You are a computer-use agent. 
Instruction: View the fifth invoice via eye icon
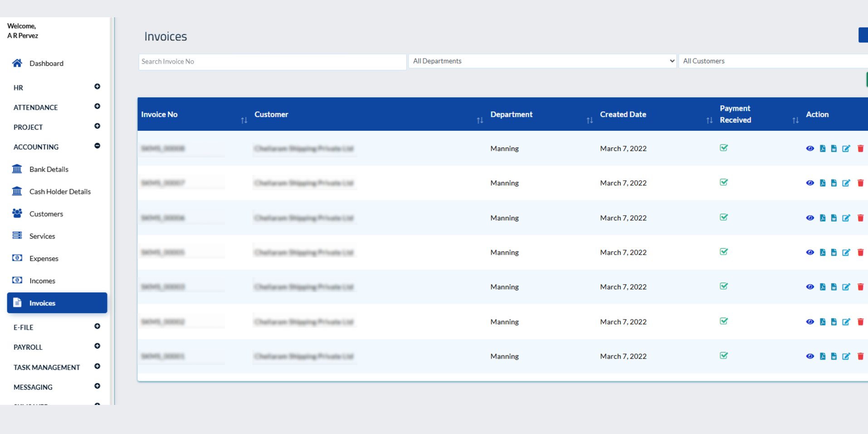click(x=810, y=287)
